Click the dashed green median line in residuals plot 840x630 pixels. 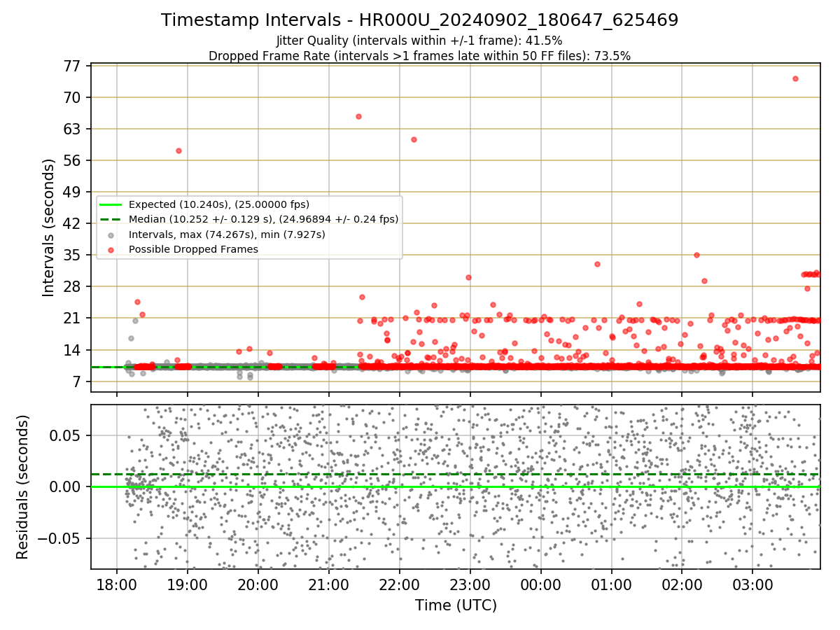[456, 475]
